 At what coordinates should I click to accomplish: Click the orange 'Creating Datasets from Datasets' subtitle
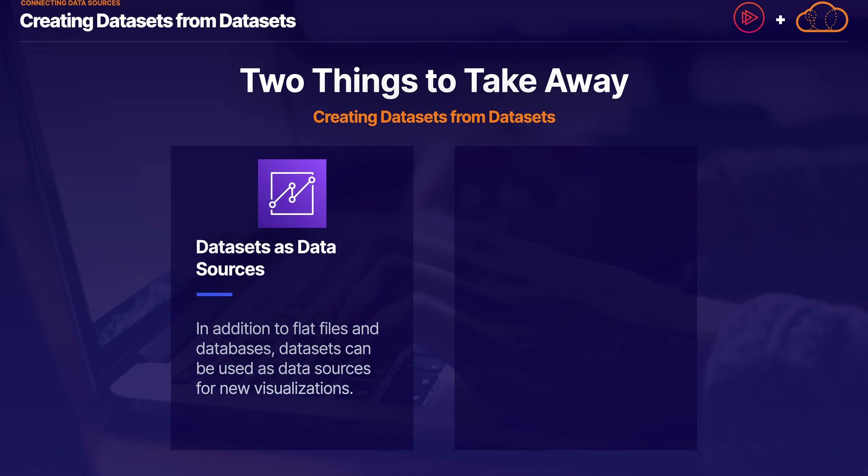(x=434, y=117)
